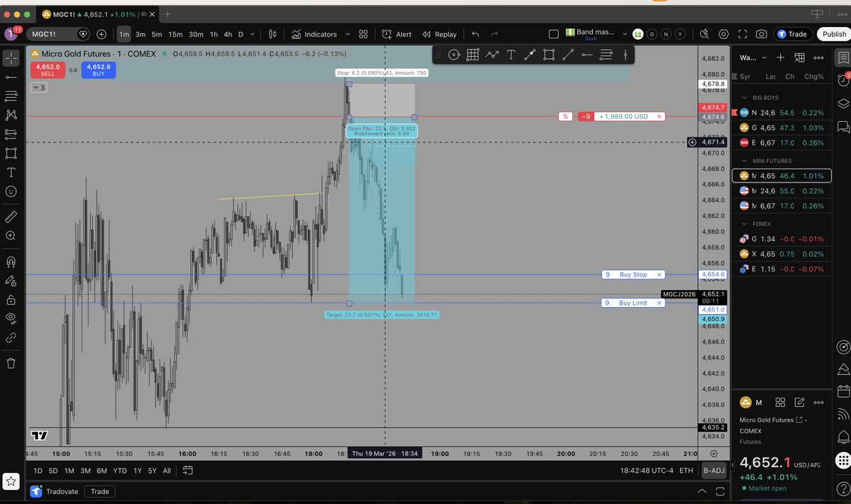851x504 pixels.
Task: Open the emoji icons tool
Action: pyautogui.click(x=11, y=191)
